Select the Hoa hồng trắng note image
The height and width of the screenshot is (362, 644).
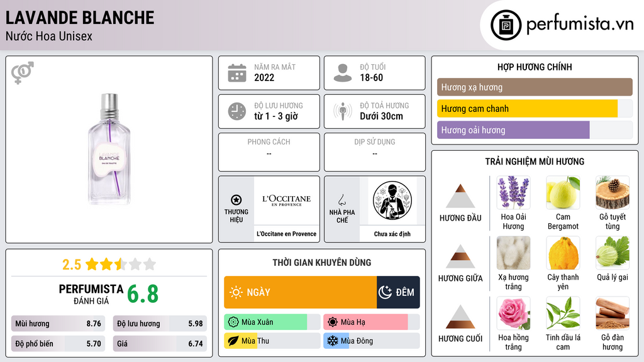[x=513, y=313]
